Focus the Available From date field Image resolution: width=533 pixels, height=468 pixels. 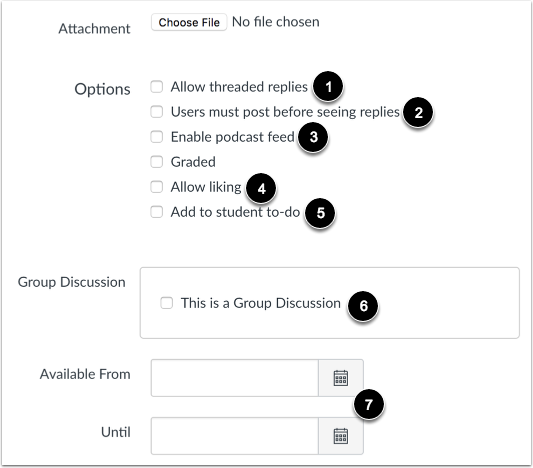235,378
